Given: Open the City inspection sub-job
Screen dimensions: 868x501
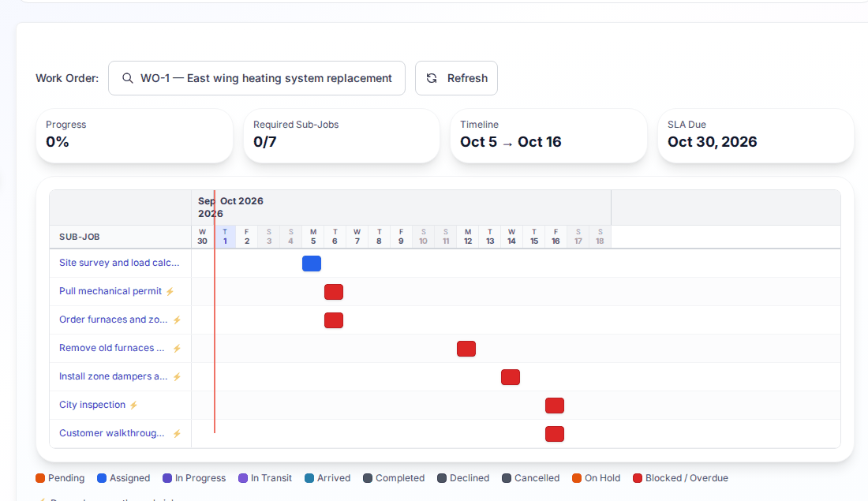Looking at the screenshot, I should 92,405.
